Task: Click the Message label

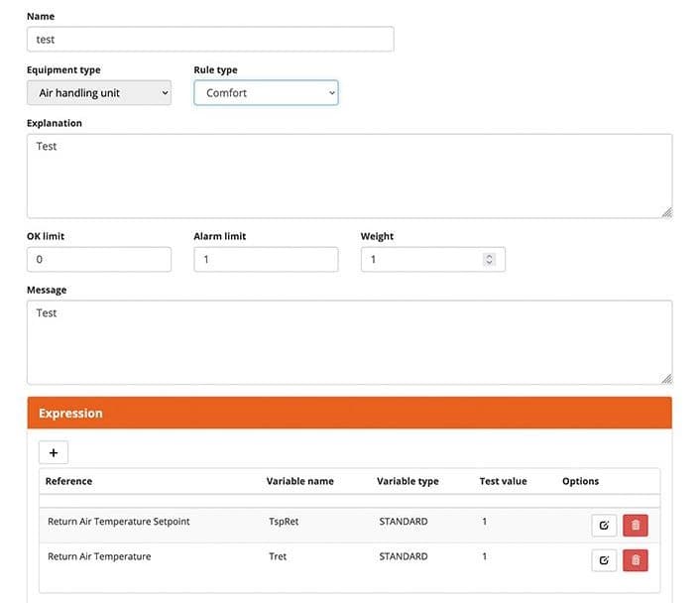Action: [47, 291]
